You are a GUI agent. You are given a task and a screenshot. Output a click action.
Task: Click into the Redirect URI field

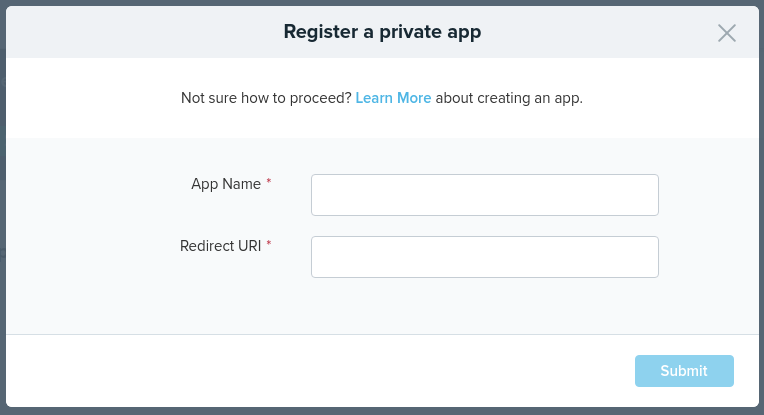tap(484, 257)
